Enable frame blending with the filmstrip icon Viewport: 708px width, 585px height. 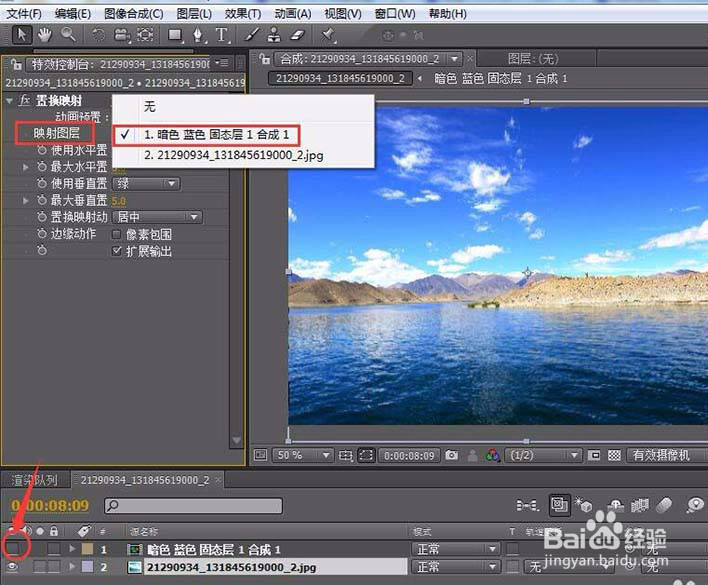pyautogui.click(x=639, y=505)
